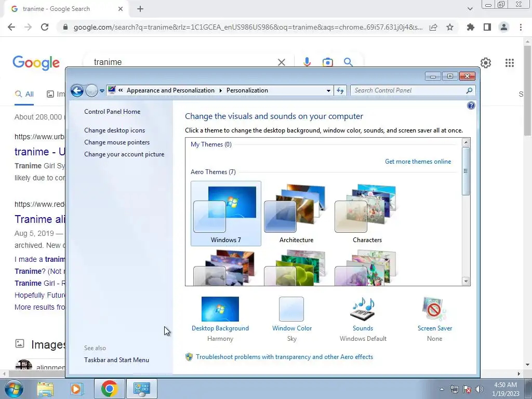Open Windows Media Player from taskbar

tap(76, 389)
